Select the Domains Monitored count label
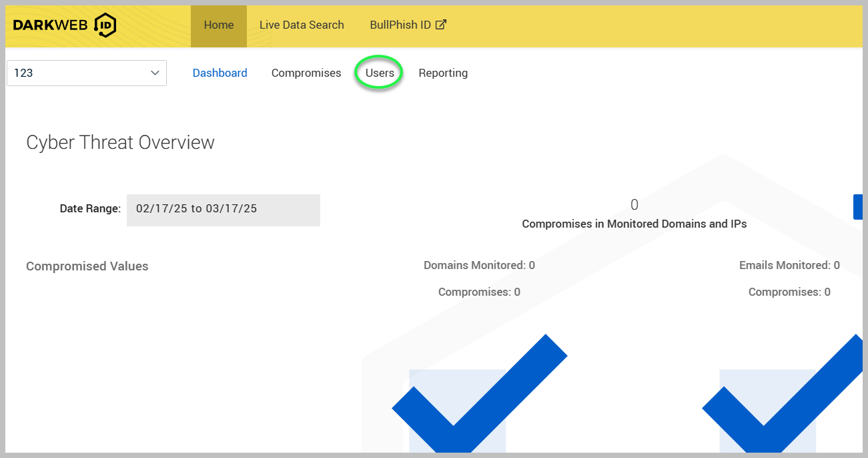This screenshot has height=458, width=868. coord(479,265)
